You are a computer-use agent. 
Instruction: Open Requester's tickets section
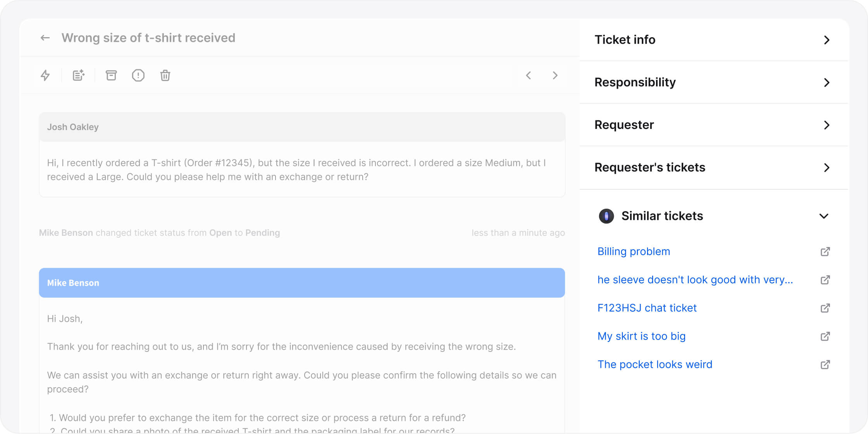[827, 168]
